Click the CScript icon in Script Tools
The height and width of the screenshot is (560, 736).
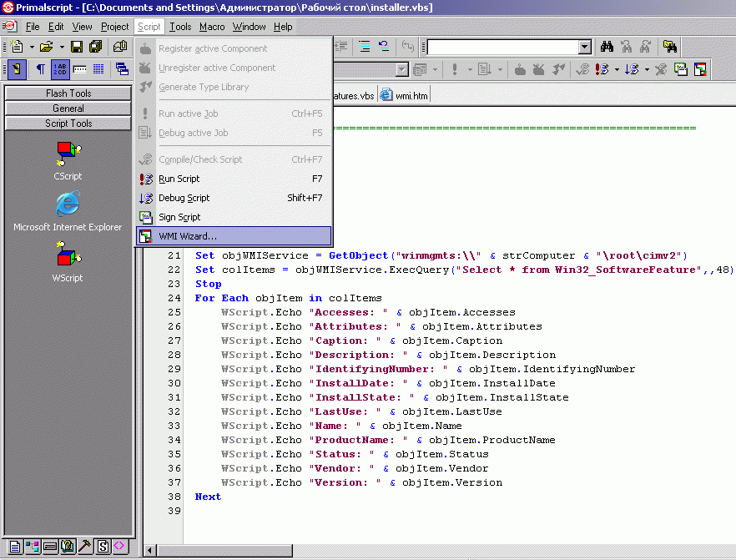[68, 153]
